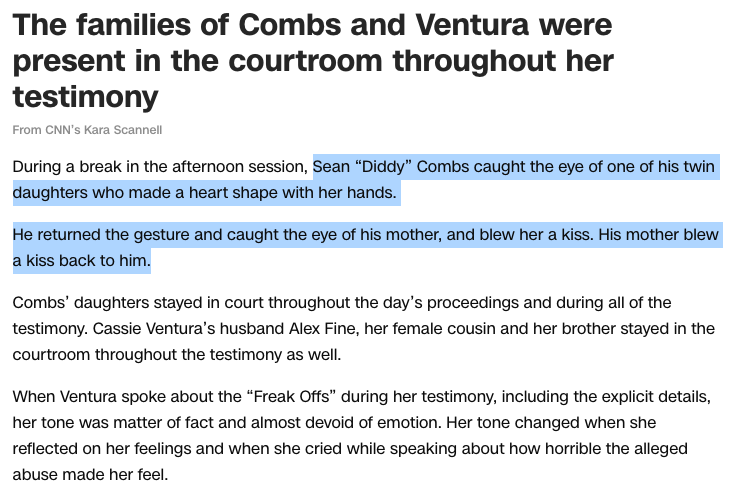Click the paragraph starting 'Combs' daughters stayed'

(x=363, y=329)
